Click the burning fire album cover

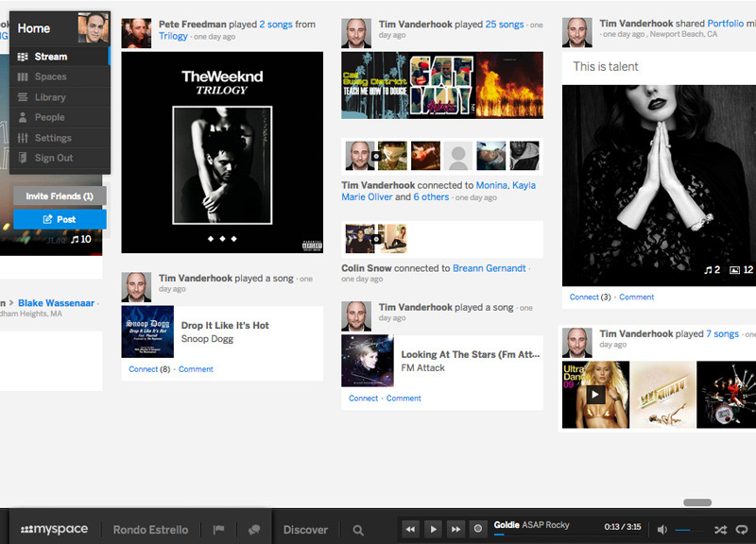pyautogui.click(x=509, y=85)
